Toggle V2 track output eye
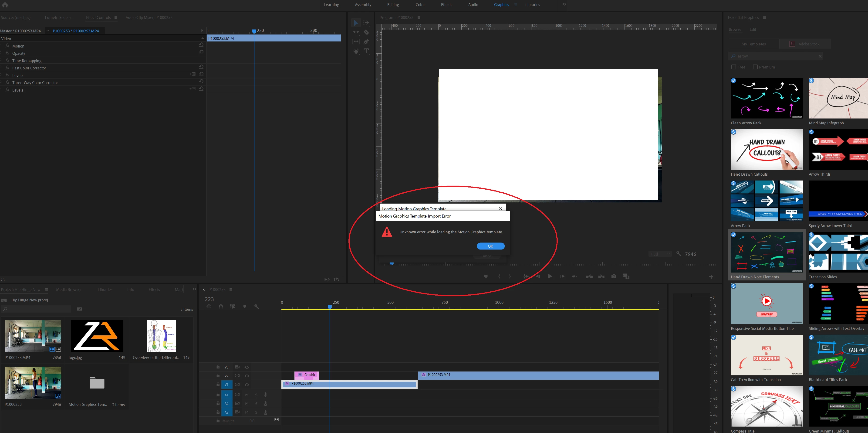The image size is (868, 433). [247, 376]
